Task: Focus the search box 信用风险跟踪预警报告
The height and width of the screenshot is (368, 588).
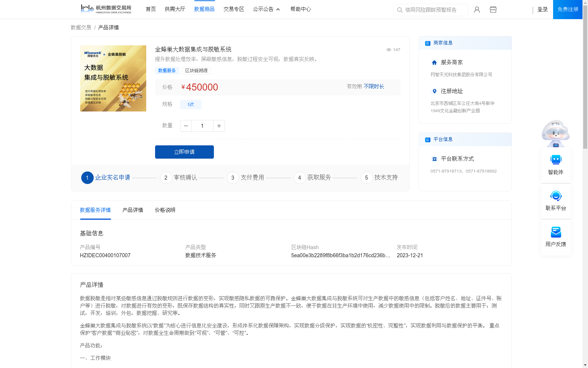Action: point(431,10)
